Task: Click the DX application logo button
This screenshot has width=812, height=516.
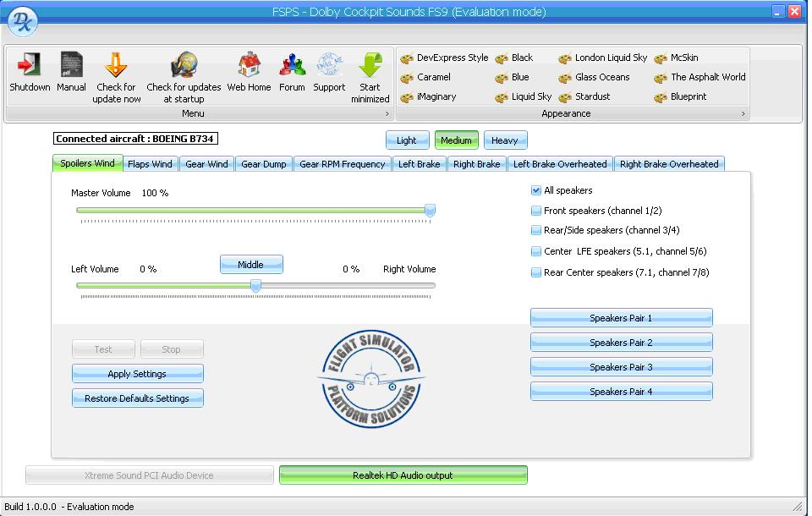Action: coord(23,22)
